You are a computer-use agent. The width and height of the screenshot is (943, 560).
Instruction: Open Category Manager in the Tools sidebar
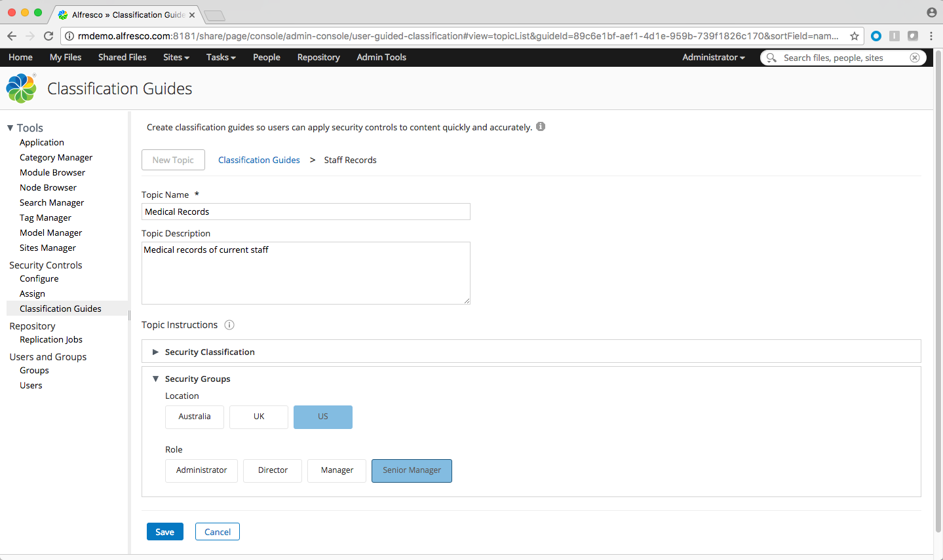[x=56, y=157]
